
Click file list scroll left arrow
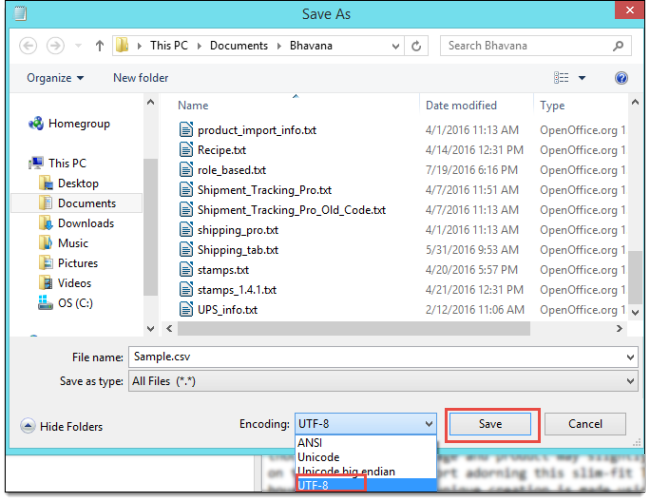[169, 329]
